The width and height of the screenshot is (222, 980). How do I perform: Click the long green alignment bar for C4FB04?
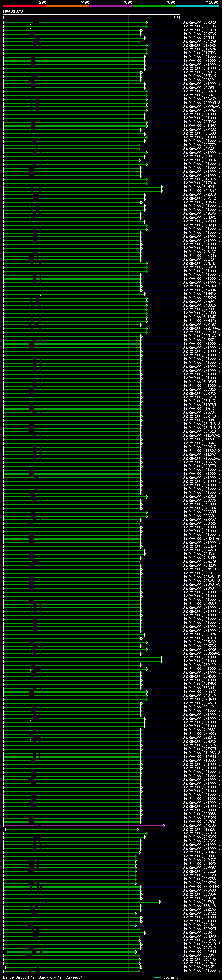pyautogui.click(x=82, y=902)
